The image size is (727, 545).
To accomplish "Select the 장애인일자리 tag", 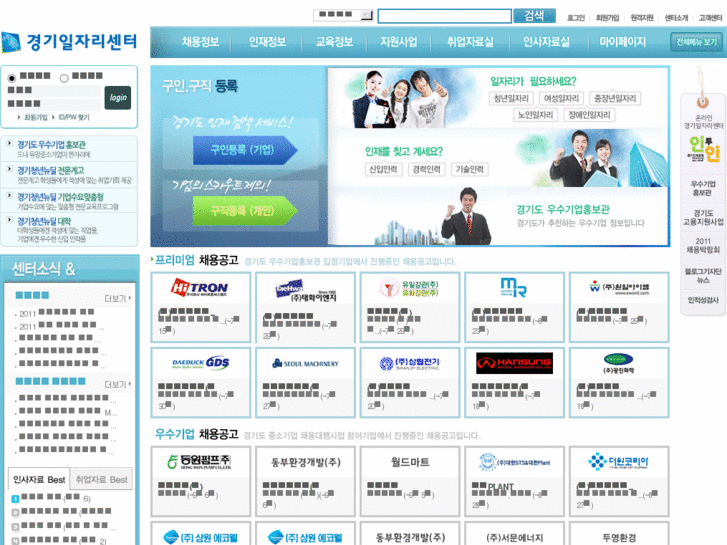I will (589, 115).
